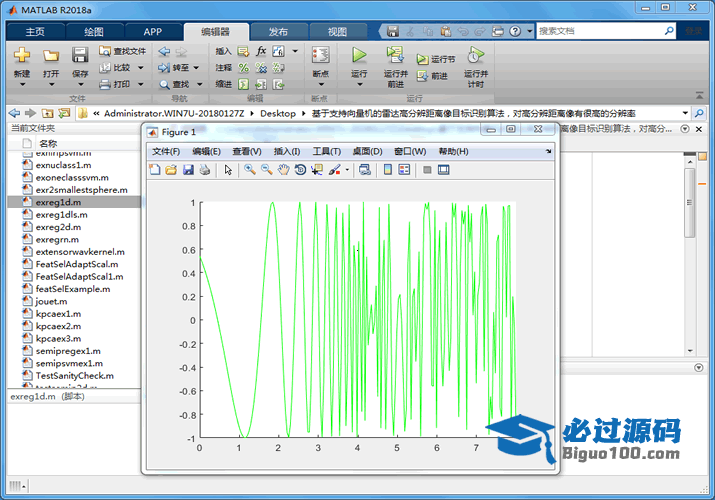Open the Find (查找) dropdown

(x=200, y=84)
